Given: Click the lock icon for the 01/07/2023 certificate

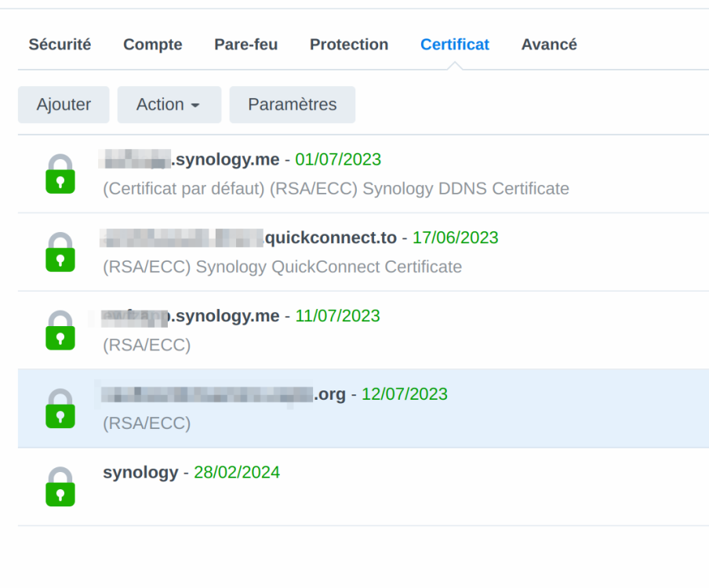Looking at the screenshot, I should click(x=60, y=173).
